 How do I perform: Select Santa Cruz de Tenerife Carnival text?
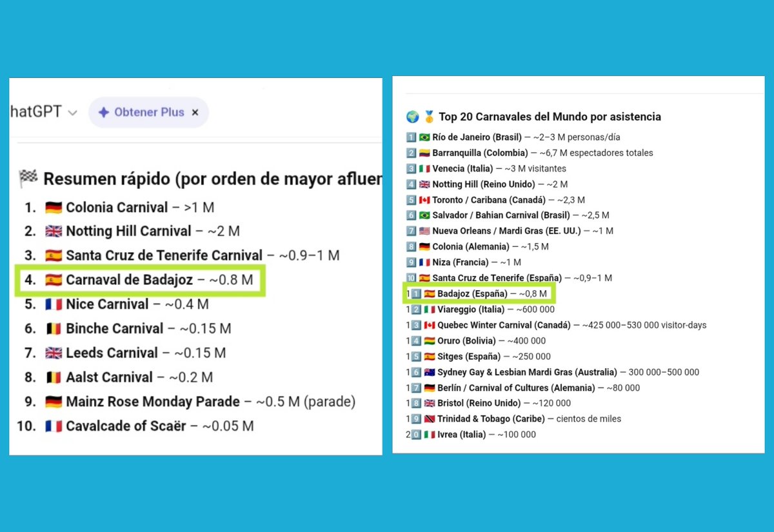click(x=203, y=255)
